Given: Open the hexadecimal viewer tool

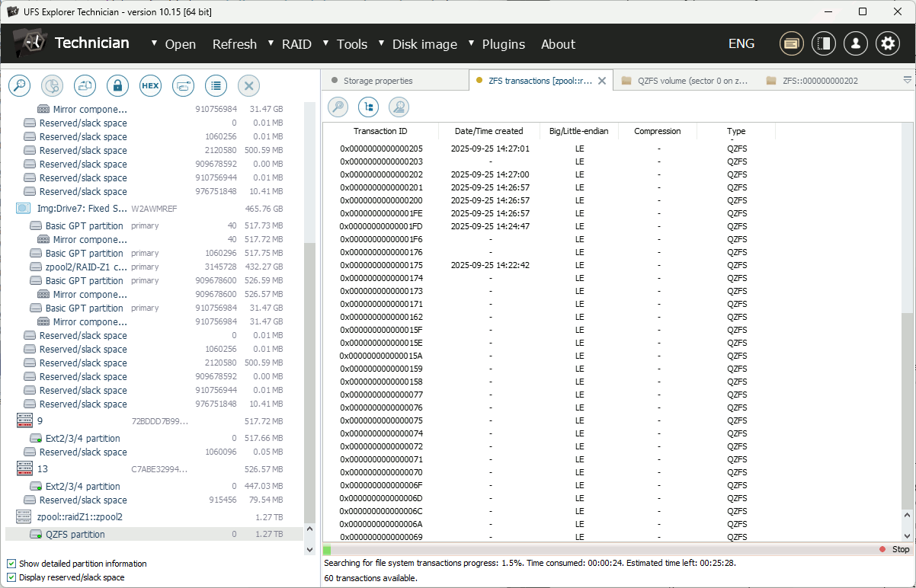Looking at the screenshot, I should coord(150,85).
